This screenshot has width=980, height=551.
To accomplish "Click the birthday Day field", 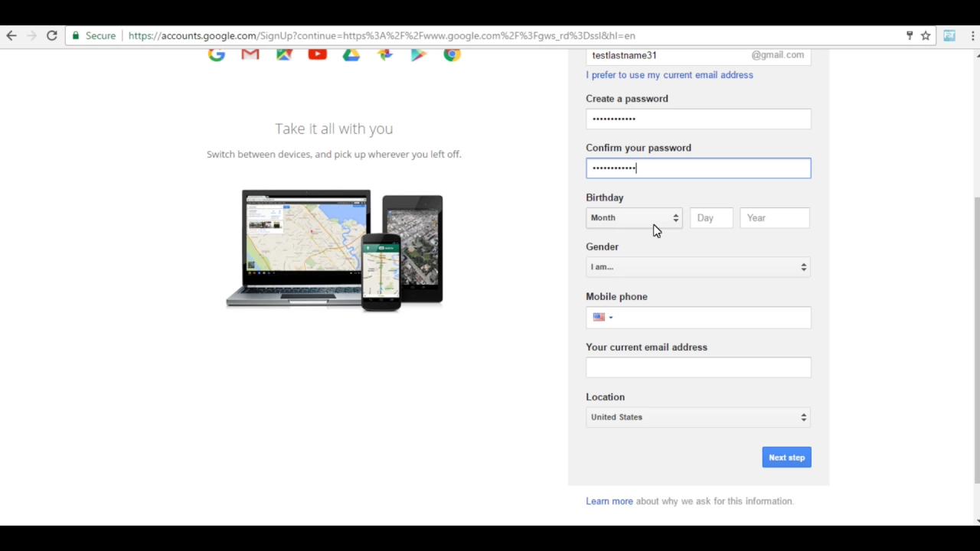I will 711,218.
